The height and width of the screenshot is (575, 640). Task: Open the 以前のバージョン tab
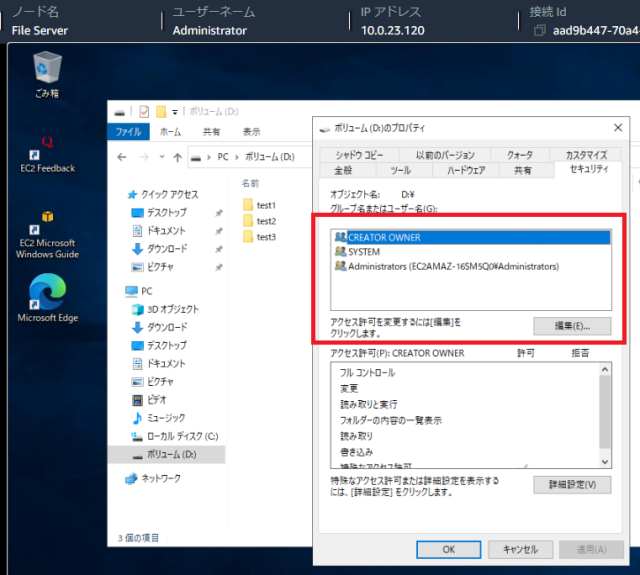pyautogui.click(x=445, y=155)
